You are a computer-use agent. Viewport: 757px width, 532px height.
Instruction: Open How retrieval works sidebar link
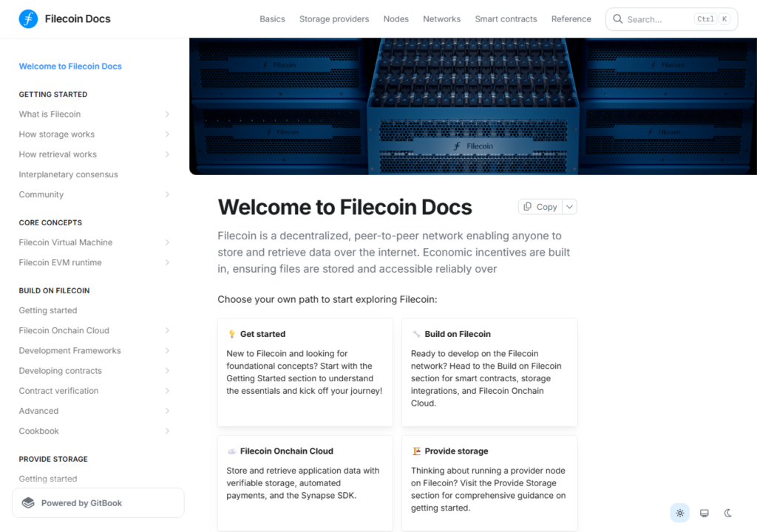click(x=58, y=154)
